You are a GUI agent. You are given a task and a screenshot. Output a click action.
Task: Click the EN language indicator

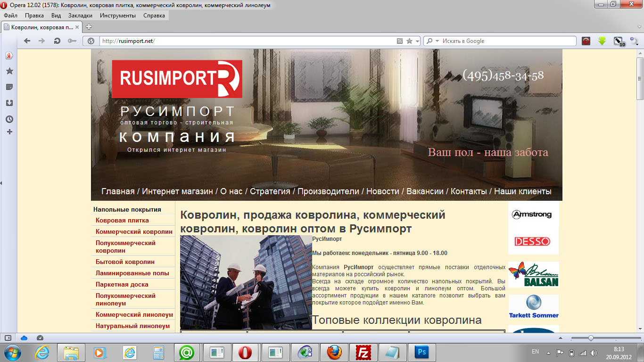coord(535,352)
